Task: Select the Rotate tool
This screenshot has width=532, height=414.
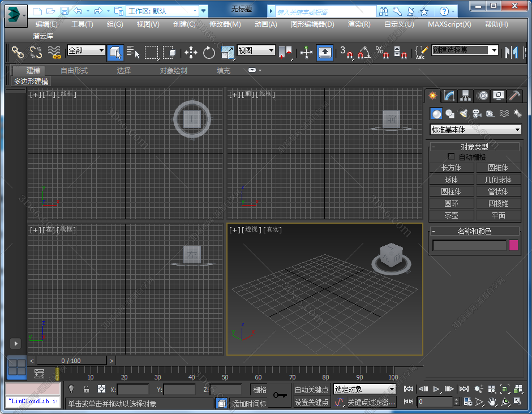Action: pyautogui.click(x=209, y=53)
